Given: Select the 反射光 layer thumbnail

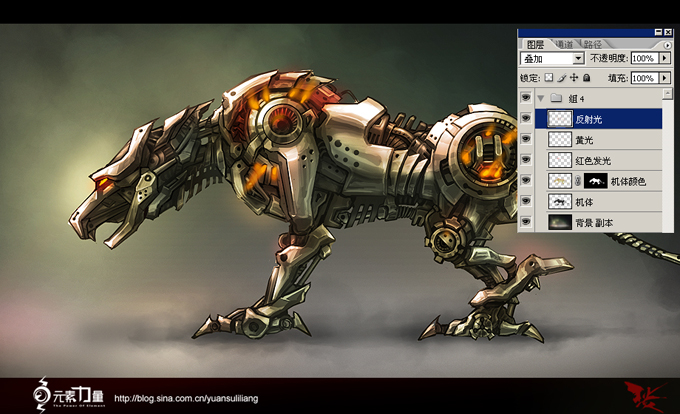Looking at the screenshot, I should 560,119.
